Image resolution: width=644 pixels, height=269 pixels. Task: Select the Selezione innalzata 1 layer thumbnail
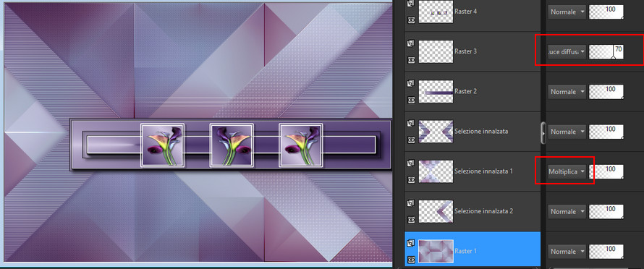pos(436,171)
